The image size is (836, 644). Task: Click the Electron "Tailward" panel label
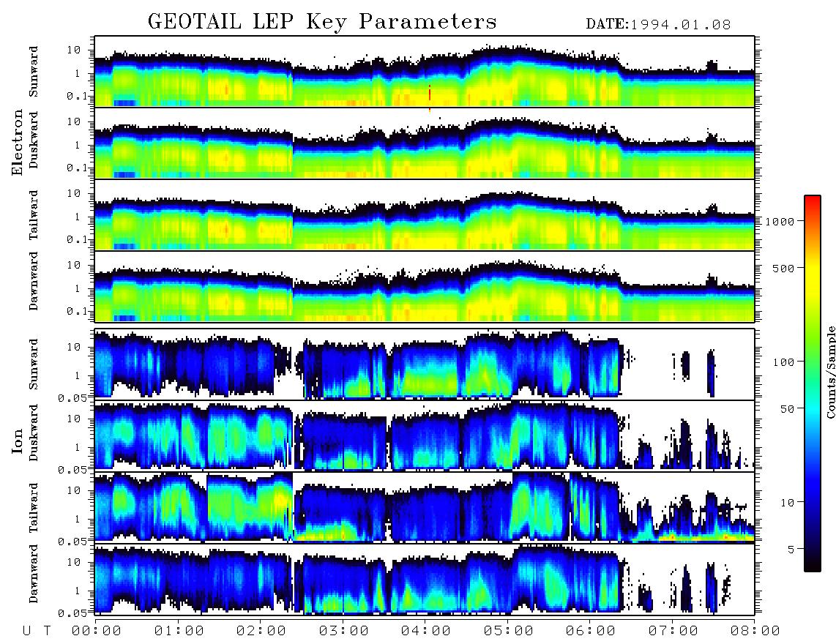point(34,215)
